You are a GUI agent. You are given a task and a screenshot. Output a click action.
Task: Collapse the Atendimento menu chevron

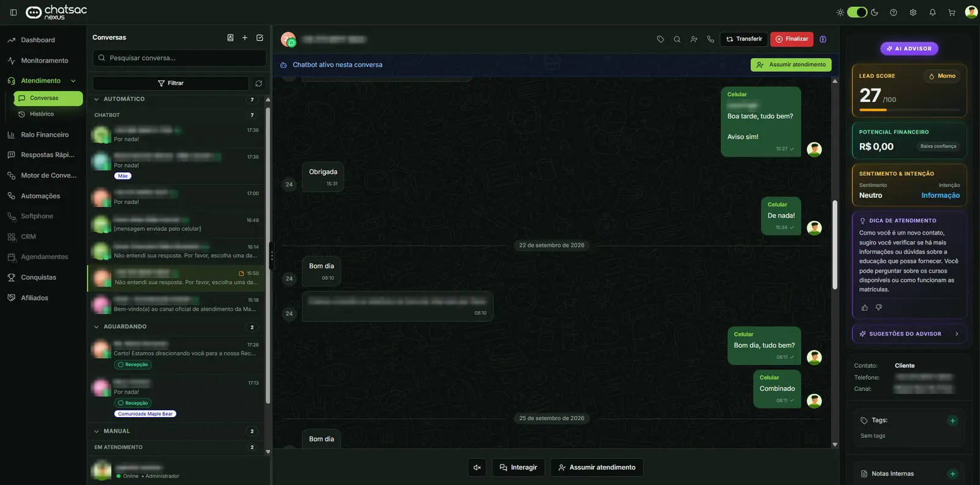click(x=73, y=81)
